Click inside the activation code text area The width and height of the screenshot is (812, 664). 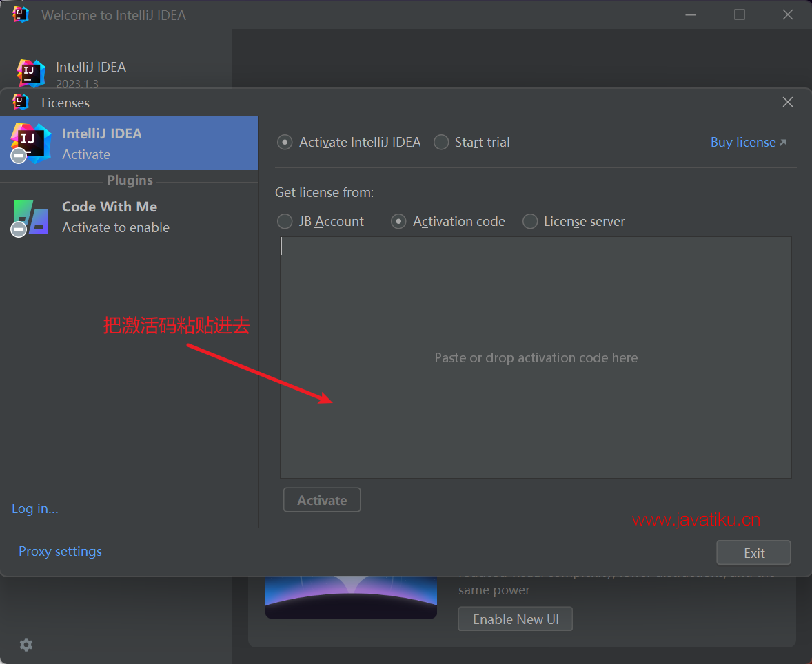(x=536, y=357)
